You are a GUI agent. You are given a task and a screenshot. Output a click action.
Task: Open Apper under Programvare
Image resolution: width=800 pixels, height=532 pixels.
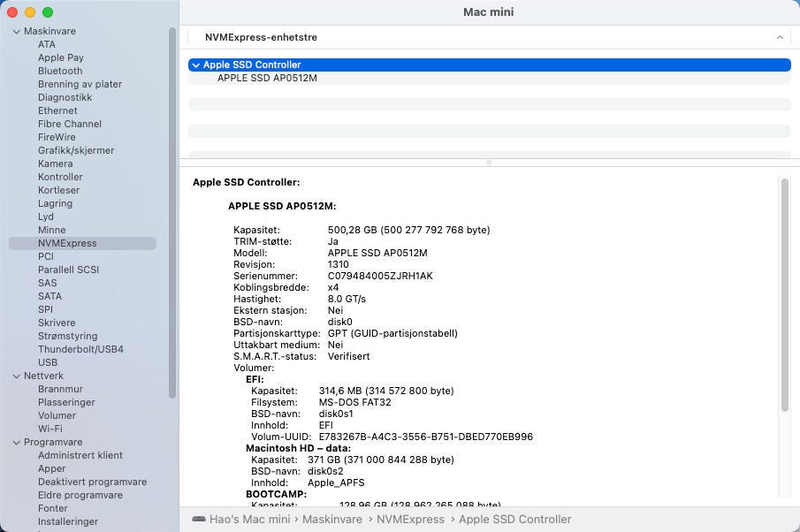(x=51, y=468)
